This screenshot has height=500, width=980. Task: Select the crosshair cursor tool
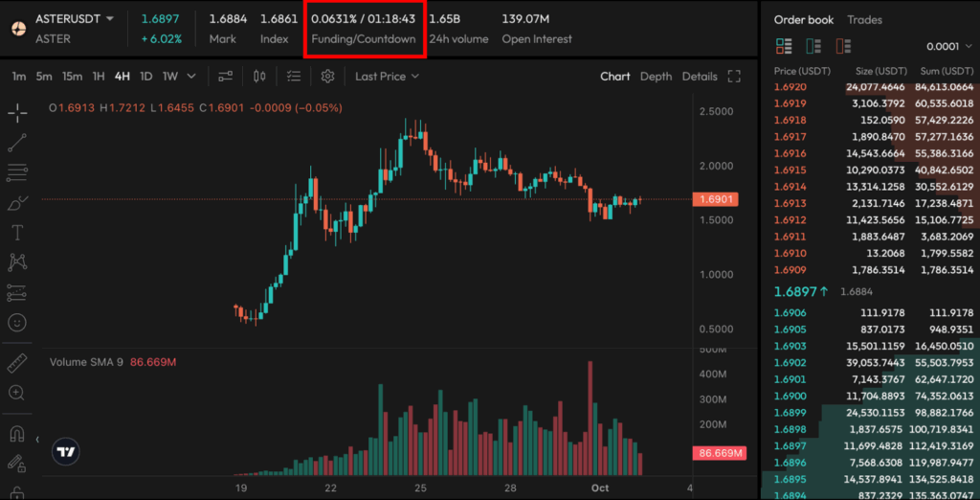point(17,113)
